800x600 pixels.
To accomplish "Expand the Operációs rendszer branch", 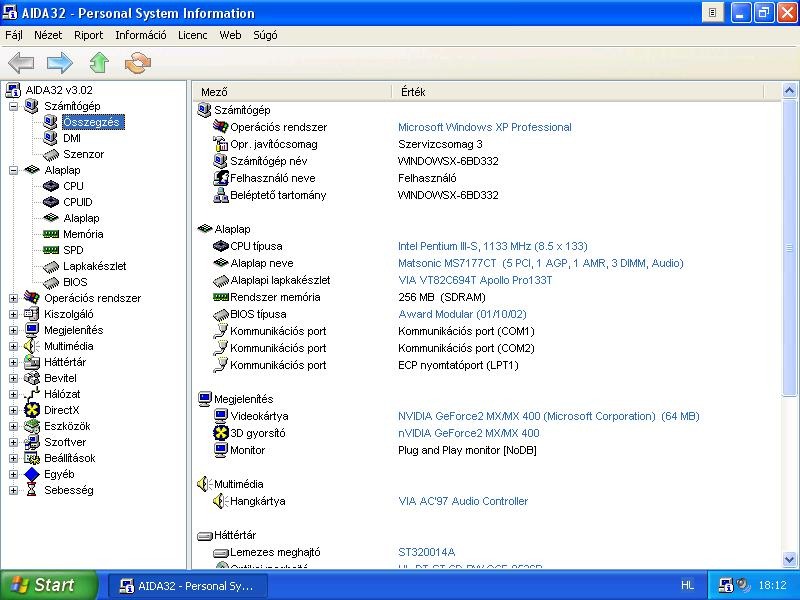I will (x=13, y=298).
